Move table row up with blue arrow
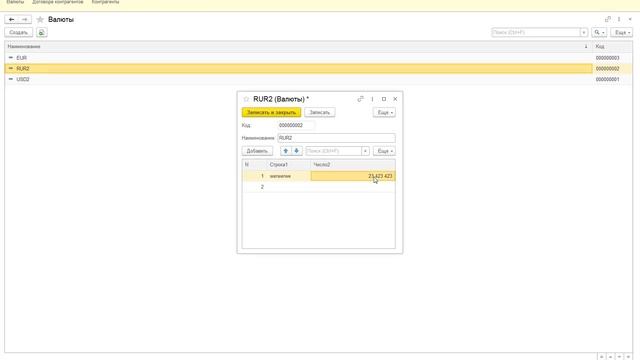Image resolution: width=640 pixels, height=360 pixels. [x=286, y=151]
